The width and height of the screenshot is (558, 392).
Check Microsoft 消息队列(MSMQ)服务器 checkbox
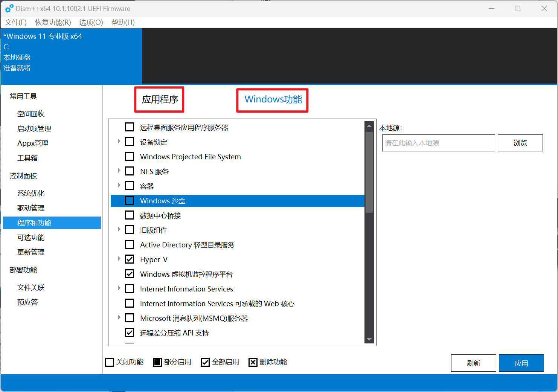pyautogui.click(x=130, y=318)
